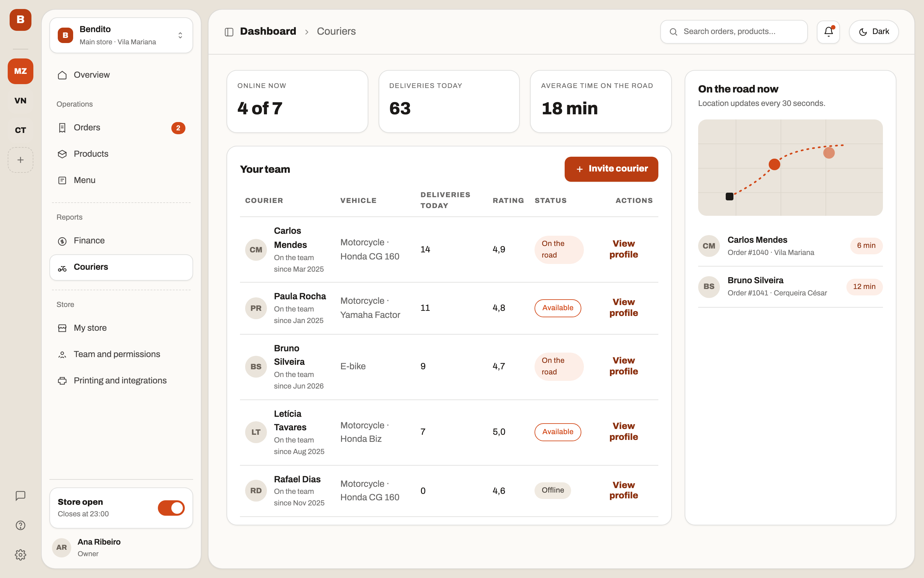Select Couriers in the sidebar

pos(121,267)
